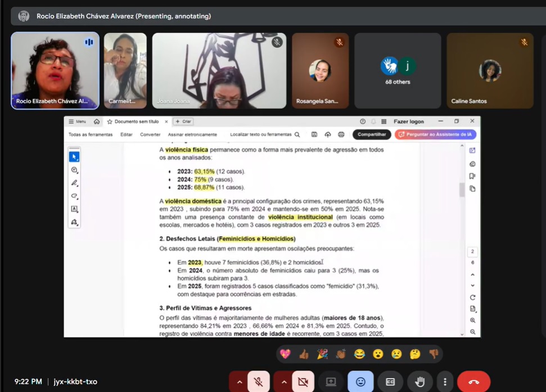Click the present screen button

331,382
